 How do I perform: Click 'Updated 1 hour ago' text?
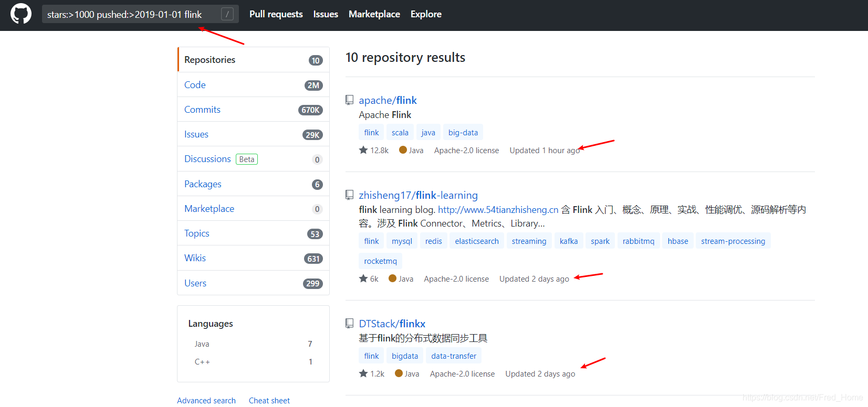pos(545,150)
